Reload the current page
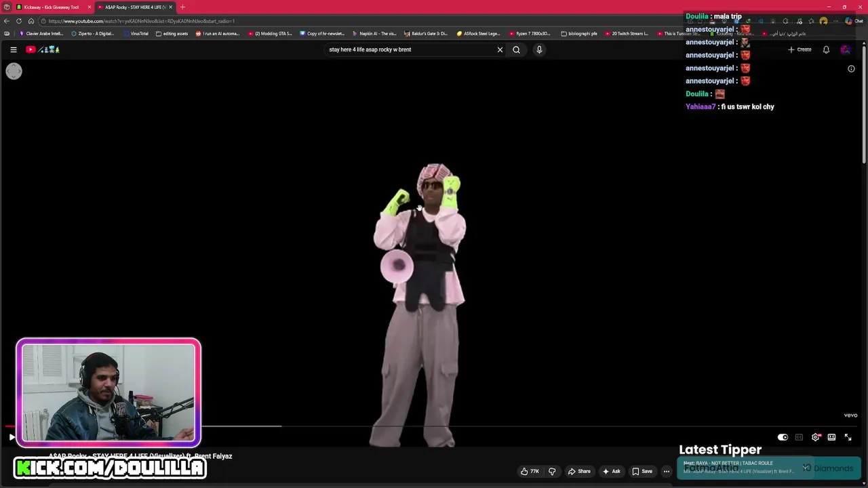This screenshot has width=868, height=488. pos(18,21)
